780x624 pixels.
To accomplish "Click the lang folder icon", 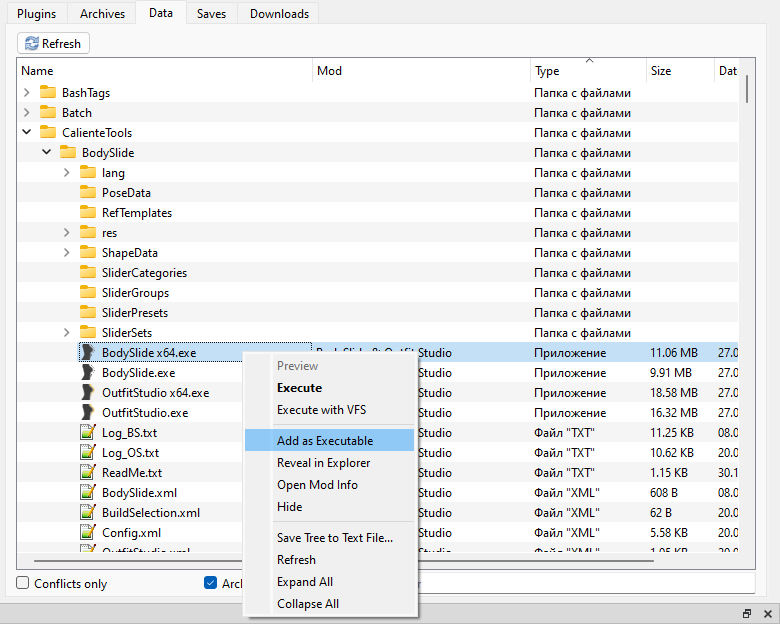I will point(88,173).
